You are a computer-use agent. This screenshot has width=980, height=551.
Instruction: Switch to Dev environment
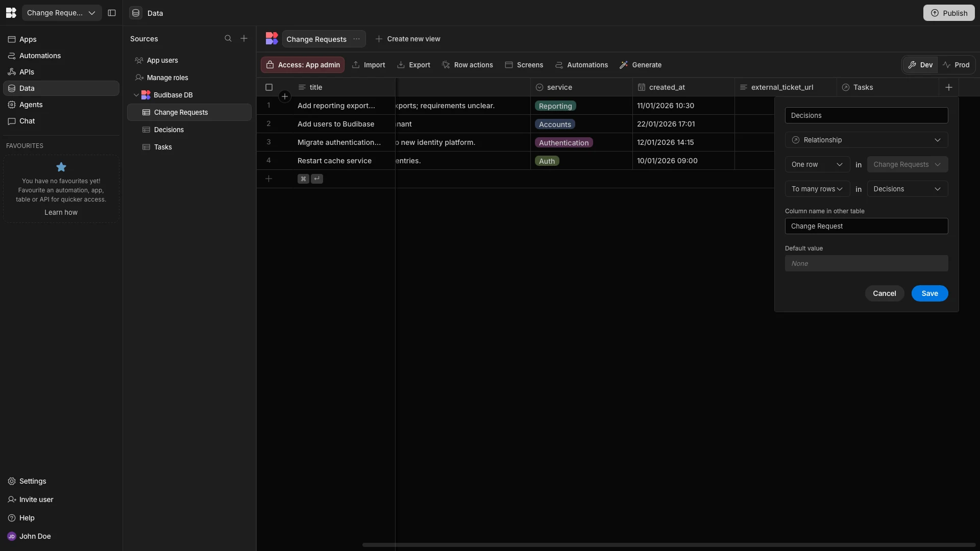920,65
